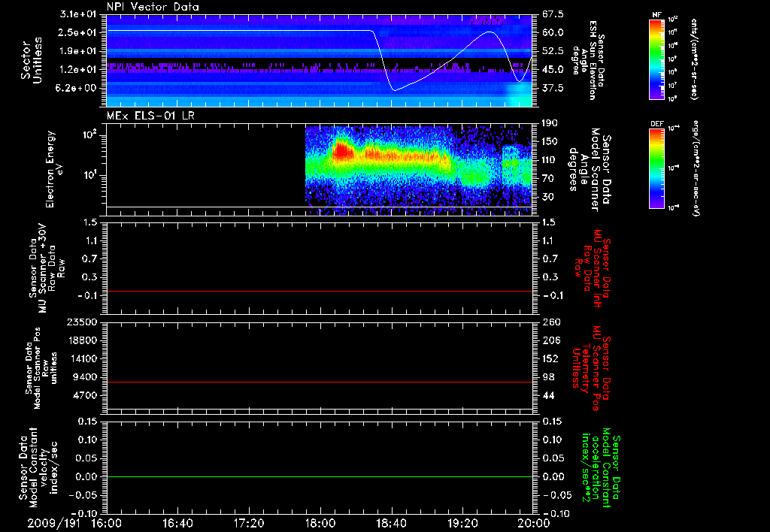Viewport: 770px width, 532px height.
Task: Click the green constant acceleration line
Action: (x=320, y=476)
